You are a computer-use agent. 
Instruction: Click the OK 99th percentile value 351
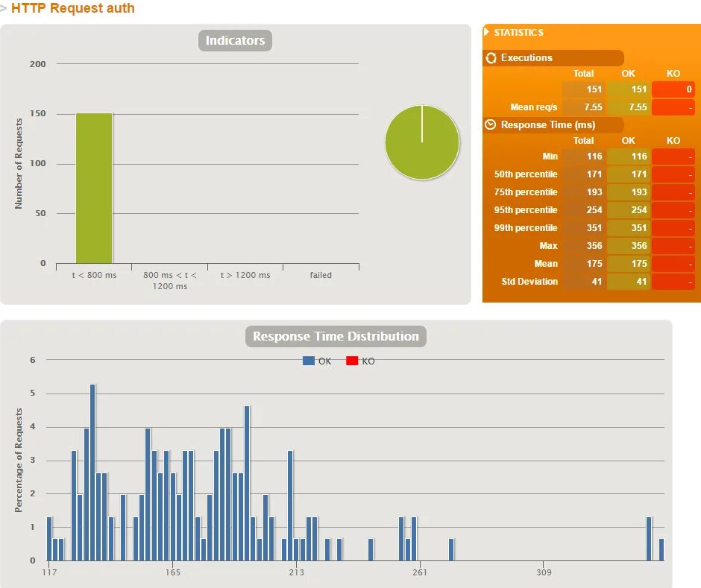click(x=629, y=228)
